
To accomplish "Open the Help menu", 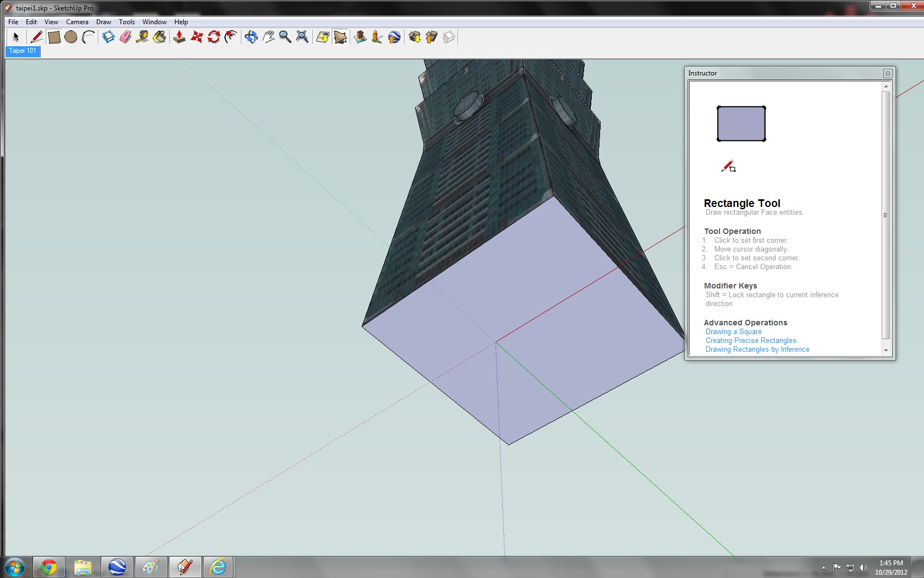I will 181,22.
